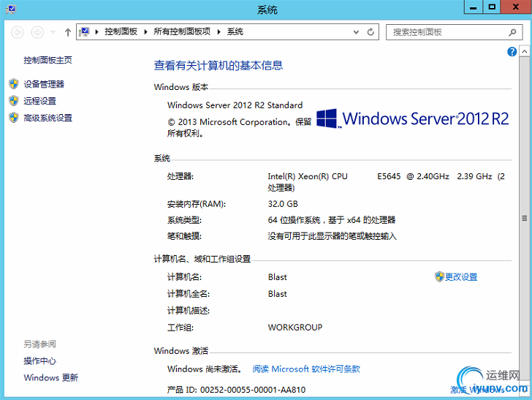Click the Forward navigation arrow
This screenshot has height=400, width=532.
pyautogui.click(x=37, y=32)
